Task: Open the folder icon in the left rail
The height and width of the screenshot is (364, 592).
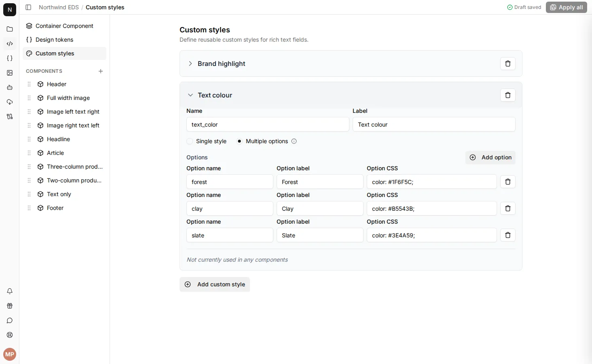Action: click(10, 29)
